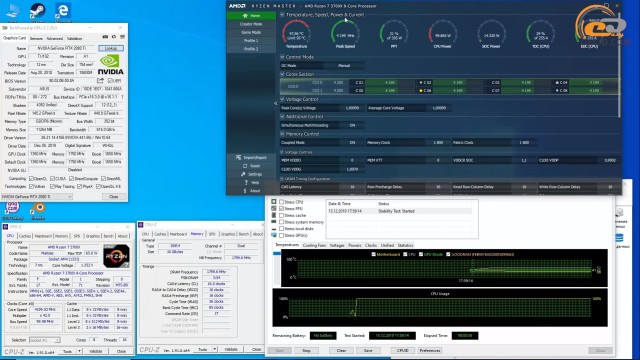Collapse the Ryzen Master sidebar with the chevron
The image size is (640, 360).
tap(276, 104)
